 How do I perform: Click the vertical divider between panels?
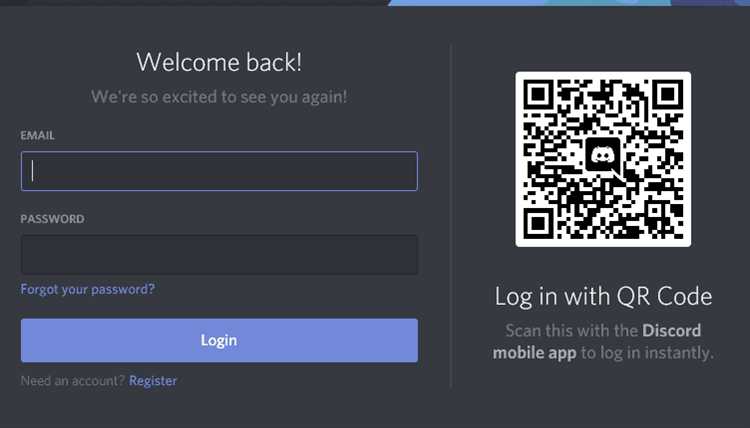click(x=451, y=216)
